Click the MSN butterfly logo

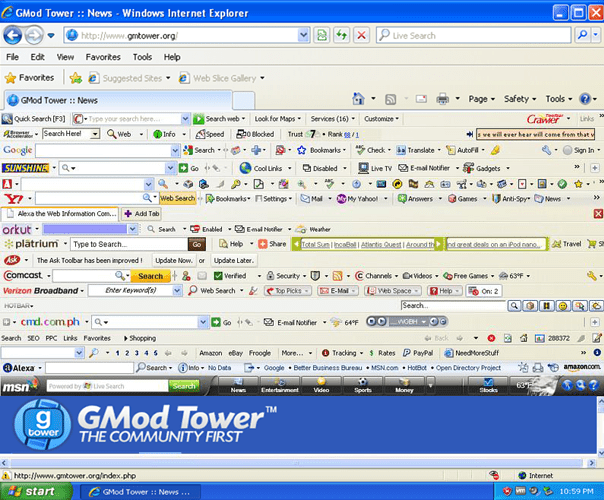pyautogui.click(x=33, y=383)
